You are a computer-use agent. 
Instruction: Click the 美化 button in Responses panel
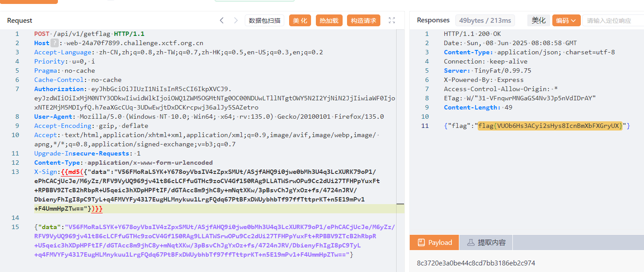(x=538, y=20)
